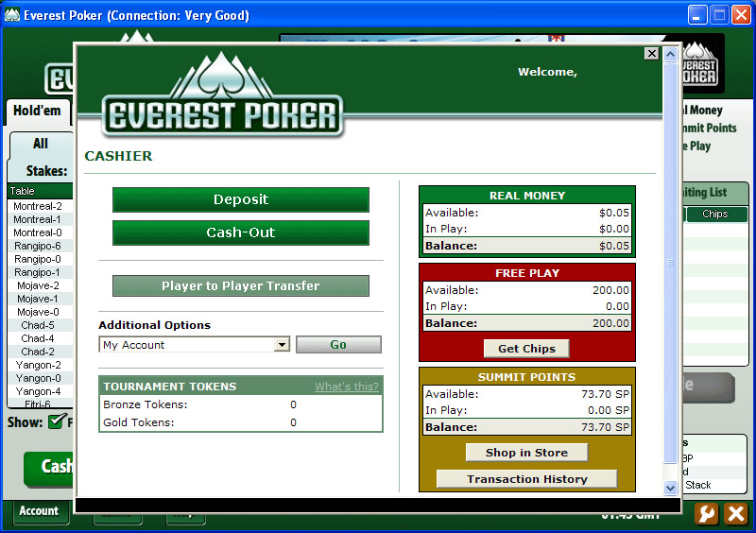Open Player to Player Transfer

click(241, 286)
